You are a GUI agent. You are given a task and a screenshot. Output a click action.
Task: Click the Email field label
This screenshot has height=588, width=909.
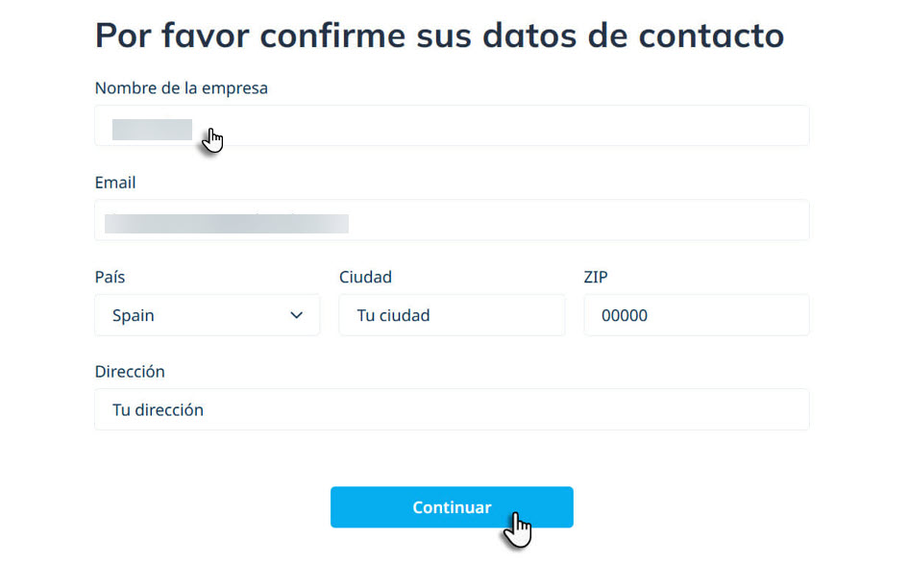(x=115, y=183)
